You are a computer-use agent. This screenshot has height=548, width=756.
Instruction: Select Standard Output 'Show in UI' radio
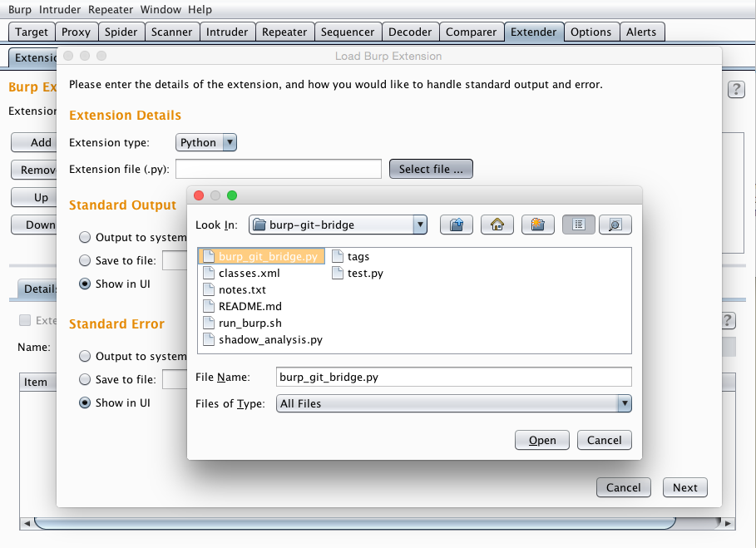pos(85,284)
